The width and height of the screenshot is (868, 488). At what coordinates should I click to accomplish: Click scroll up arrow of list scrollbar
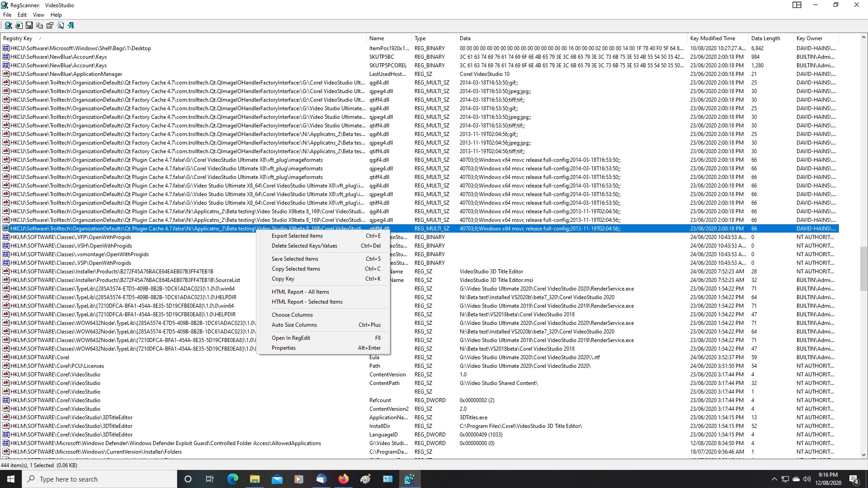(863, 38)
